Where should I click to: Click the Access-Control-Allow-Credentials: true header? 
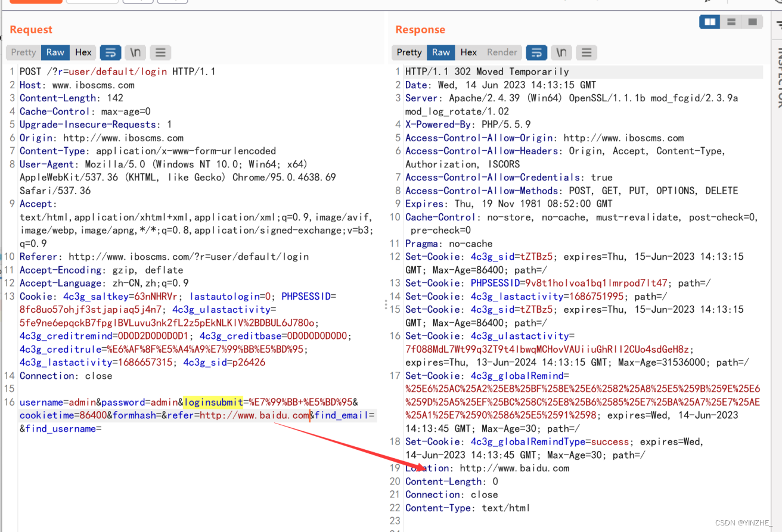pyautogui.click(x=509, y=178)
